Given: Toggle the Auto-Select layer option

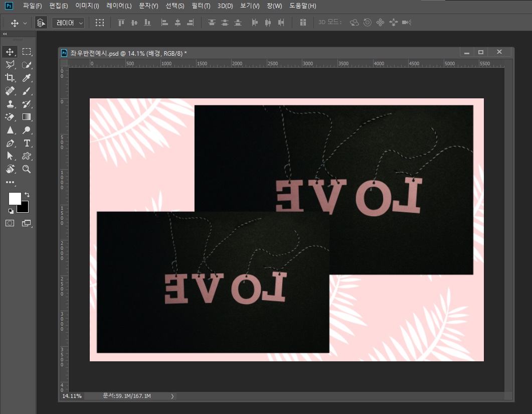Looking at the screenshot, I should [x=41, y=23].
